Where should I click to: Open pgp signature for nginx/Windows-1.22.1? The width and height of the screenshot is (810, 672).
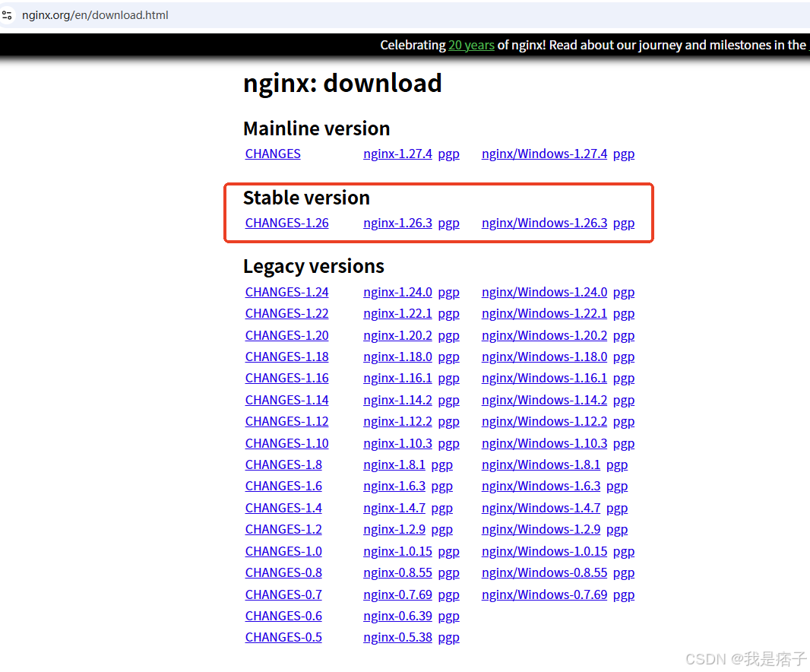pyautogui.click(x=624, y=314)
